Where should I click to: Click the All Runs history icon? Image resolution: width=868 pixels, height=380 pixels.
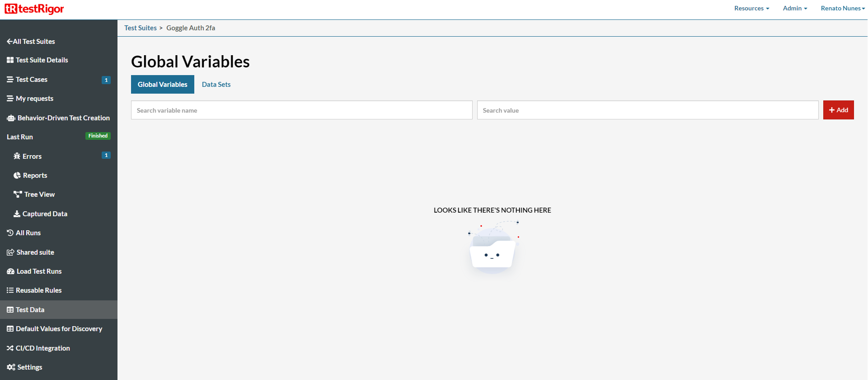point(10,233)
